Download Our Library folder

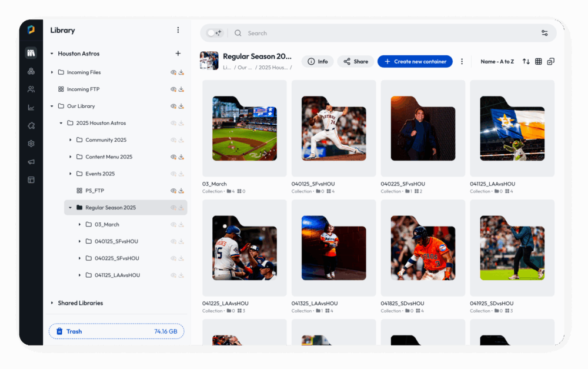click(x=181, y=107)
